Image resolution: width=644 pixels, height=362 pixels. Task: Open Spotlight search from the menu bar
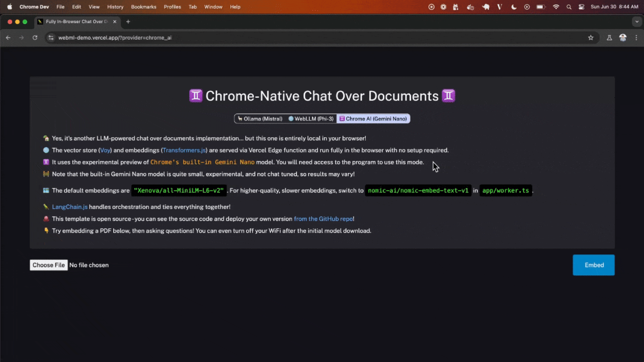[x=569, y=7]
